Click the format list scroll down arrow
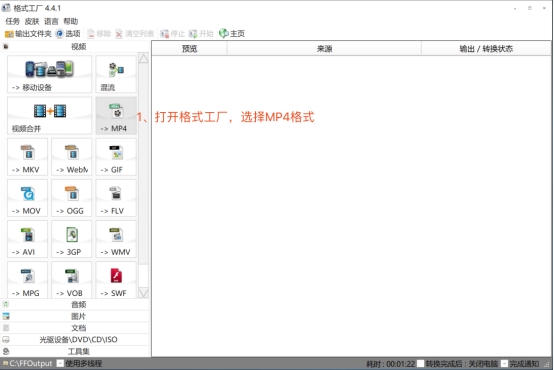 [x=143, y=293]
